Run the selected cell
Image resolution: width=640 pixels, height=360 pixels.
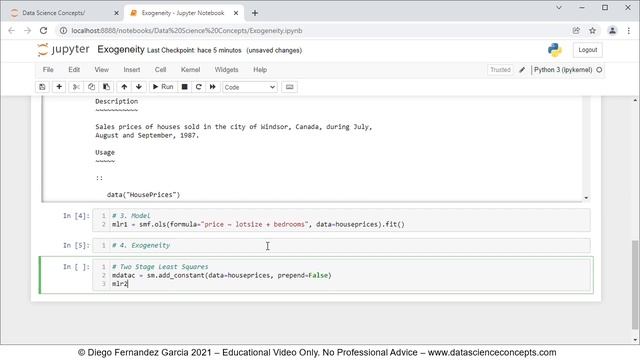[163, 87]
